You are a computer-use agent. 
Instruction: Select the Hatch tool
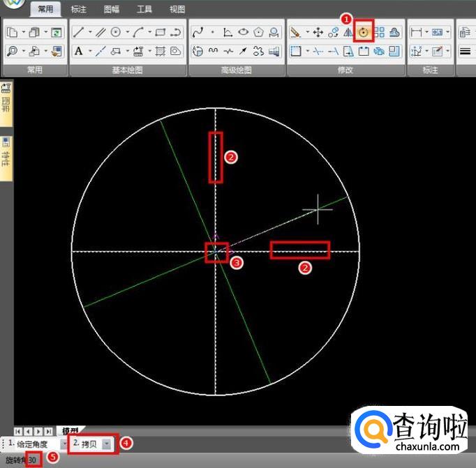tap(161, 51)
